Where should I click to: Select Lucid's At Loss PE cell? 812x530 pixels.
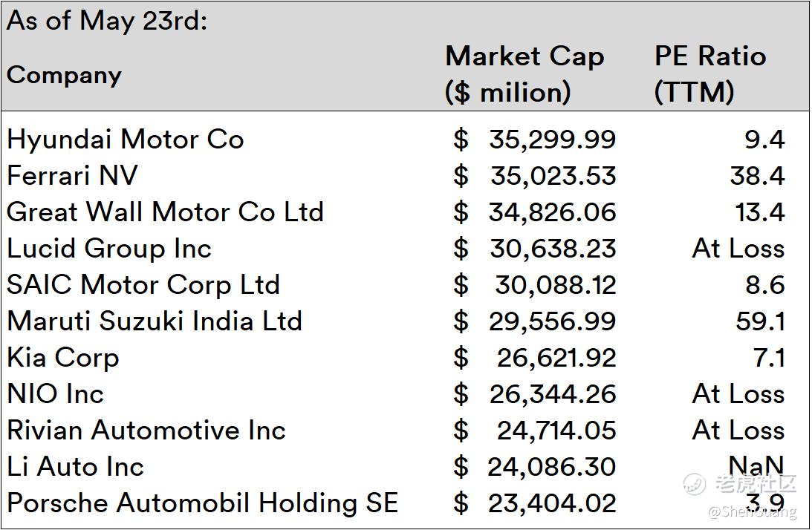[x=738, y=249]
